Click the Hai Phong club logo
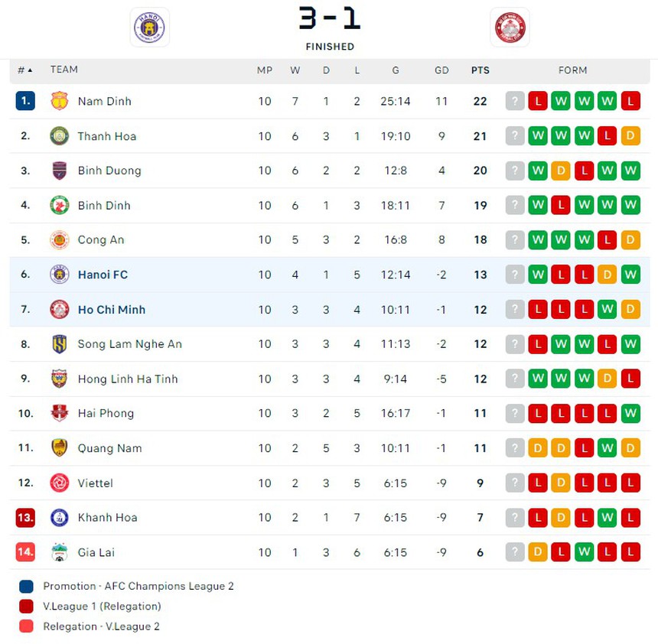This screenshot has height=644, width=658. [59, 414]
